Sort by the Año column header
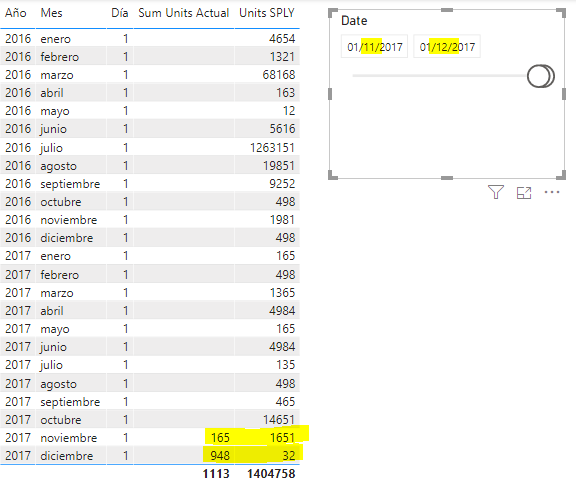The image size is (576, 486). (15, 13)
